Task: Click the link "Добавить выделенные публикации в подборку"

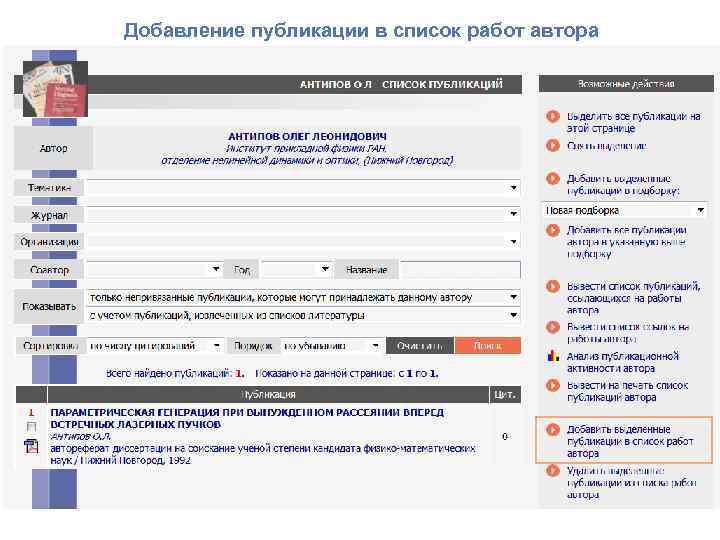Action: [622, 184]
